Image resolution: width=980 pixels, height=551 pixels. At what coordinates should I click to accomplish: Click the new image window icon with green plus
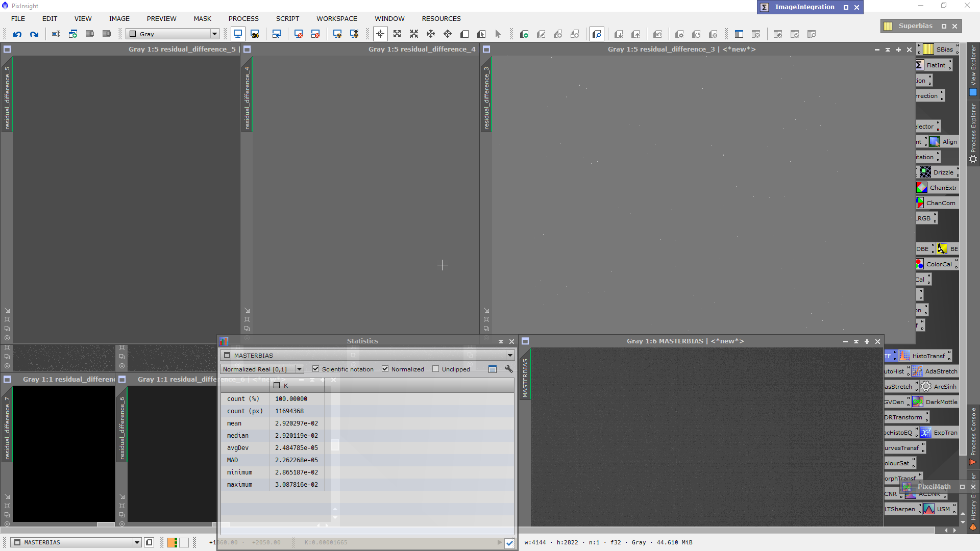coord(73,34)
